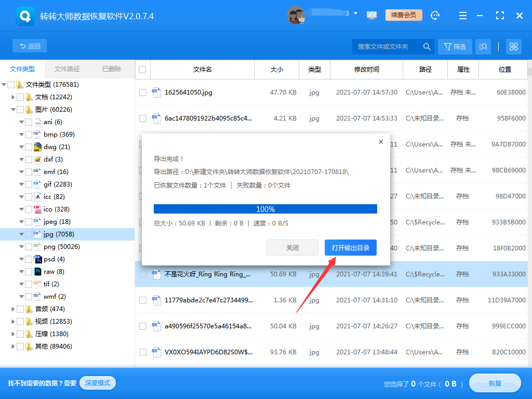532x399 pixels.
Task: Click the 文档 folder icon
Action: 29,97
